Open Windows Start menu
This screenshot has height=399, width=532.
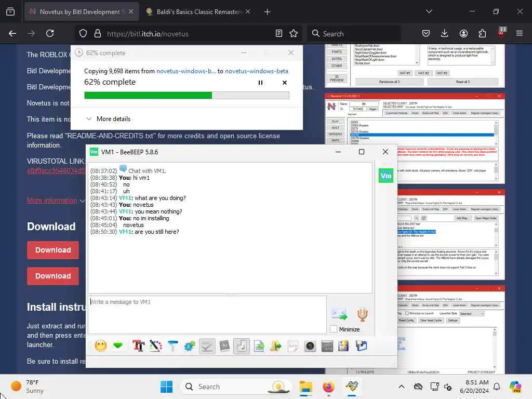pos(166,387)
